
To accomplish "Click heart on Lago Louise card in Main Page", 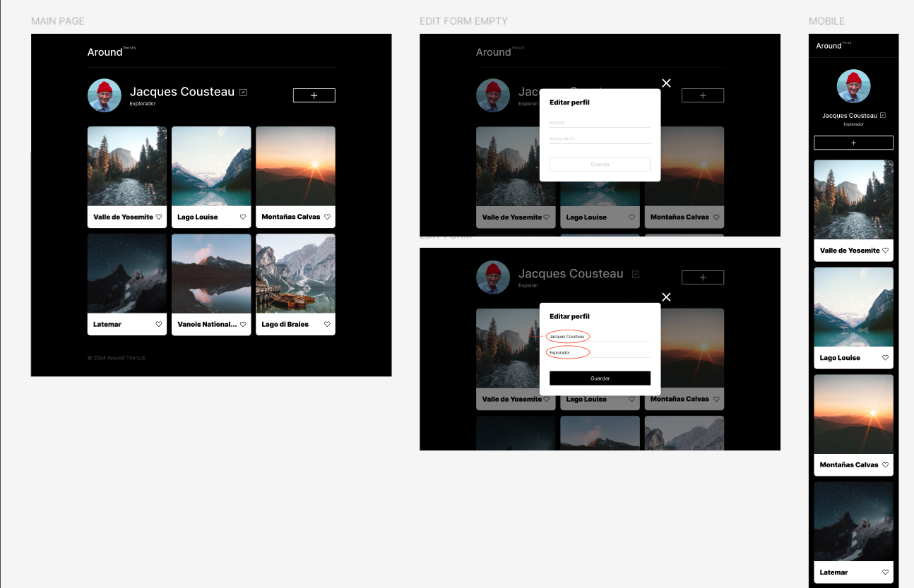I will click(x=243, y=217).
